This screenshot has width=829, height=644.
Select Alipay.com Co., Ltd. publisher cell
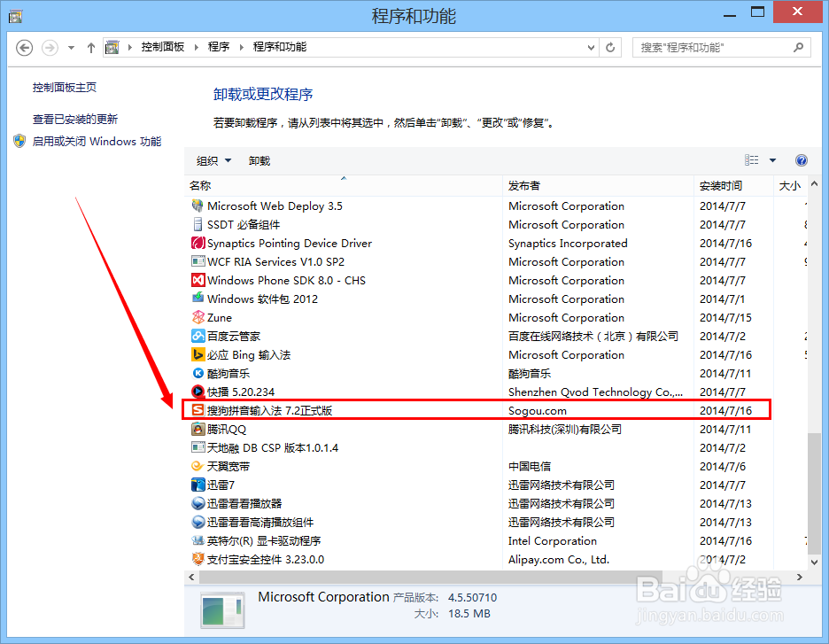tap(558, 559)
